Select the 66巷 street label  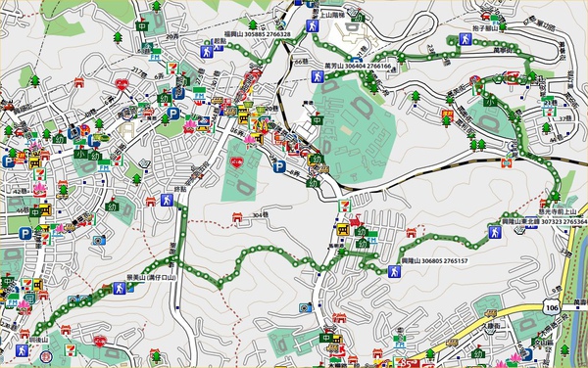(x=302, y=62)
